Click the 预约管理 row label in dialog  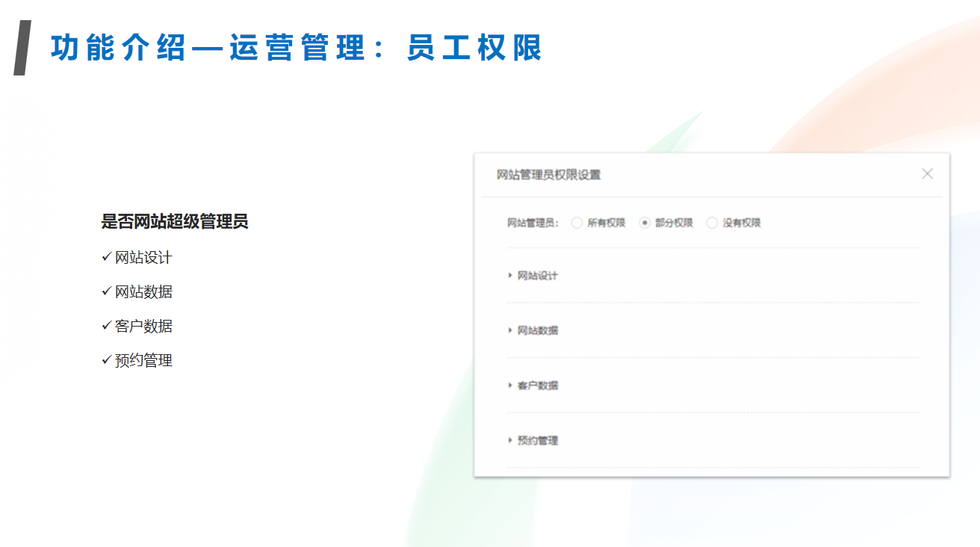(x=538, y=441)
